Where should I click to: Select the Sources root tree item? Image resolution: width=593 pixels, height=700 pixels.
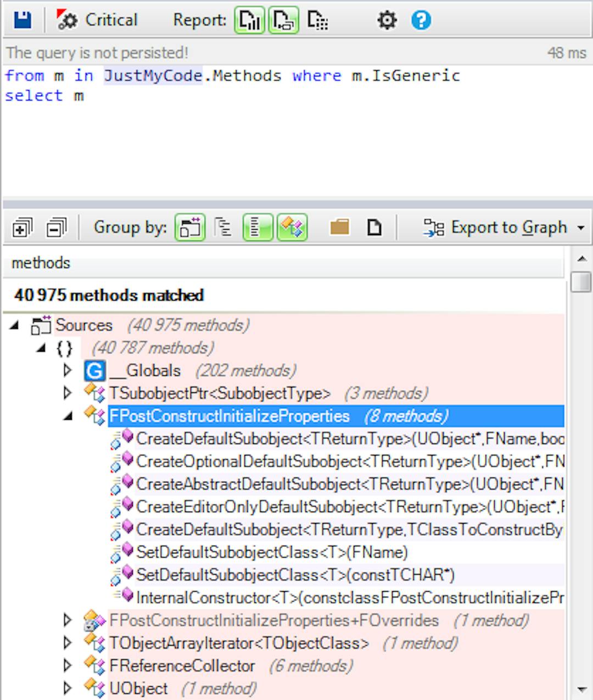83,325
